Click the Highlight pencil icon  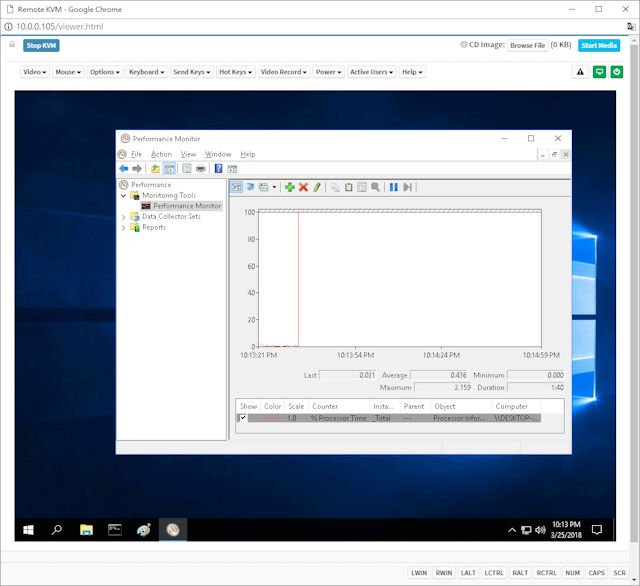tap(317, 187)
